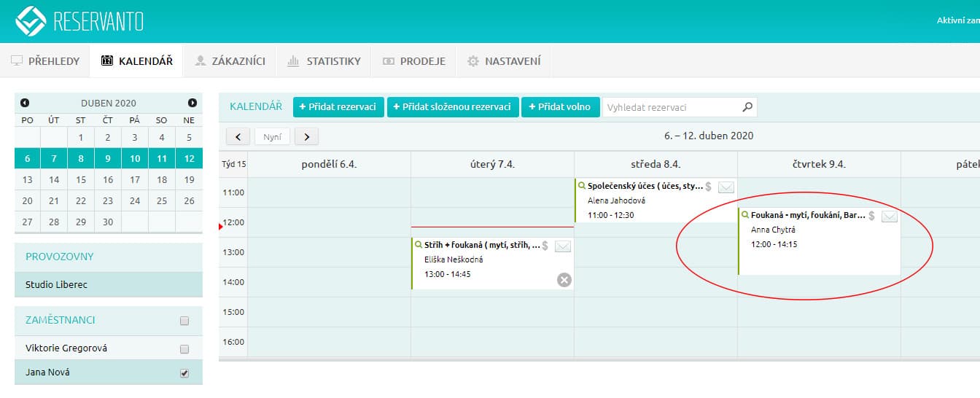Open the Zákazníci tab

point(229,61)
